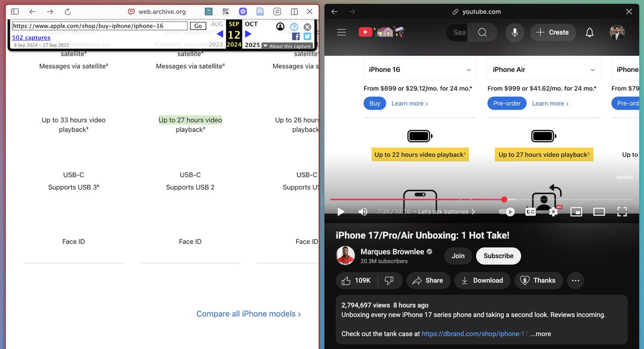Open the iPhone Air model dropdown in the video
The image size is (644, 349).
(x=544, y=70)
